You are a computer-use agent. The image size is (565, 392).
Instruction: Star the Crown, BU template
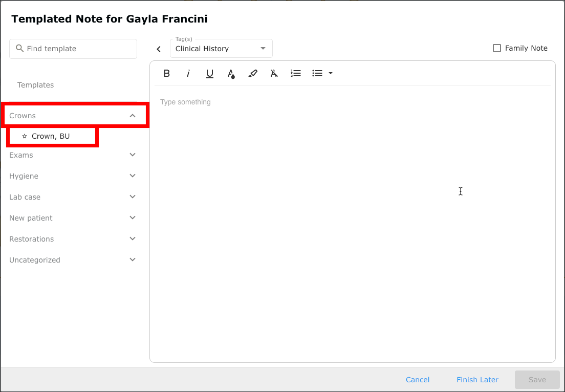tap(25, 136)
